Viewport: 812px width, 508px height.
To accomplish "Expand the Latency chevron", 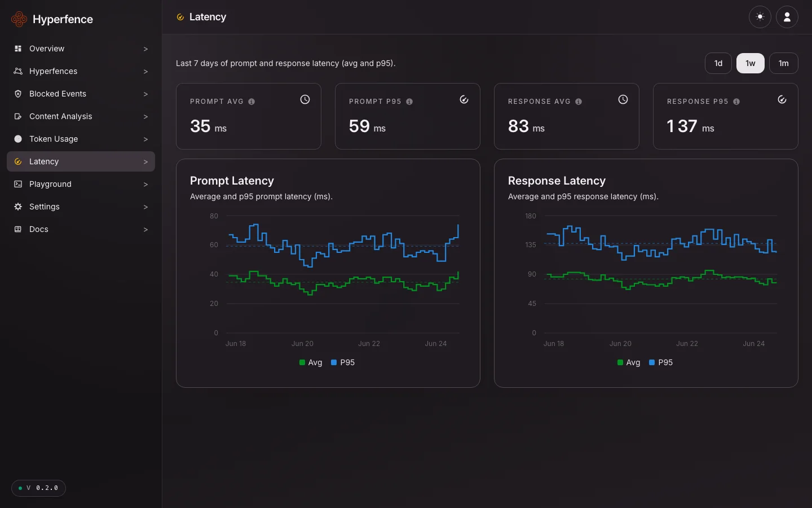I will tap(145, 162).
